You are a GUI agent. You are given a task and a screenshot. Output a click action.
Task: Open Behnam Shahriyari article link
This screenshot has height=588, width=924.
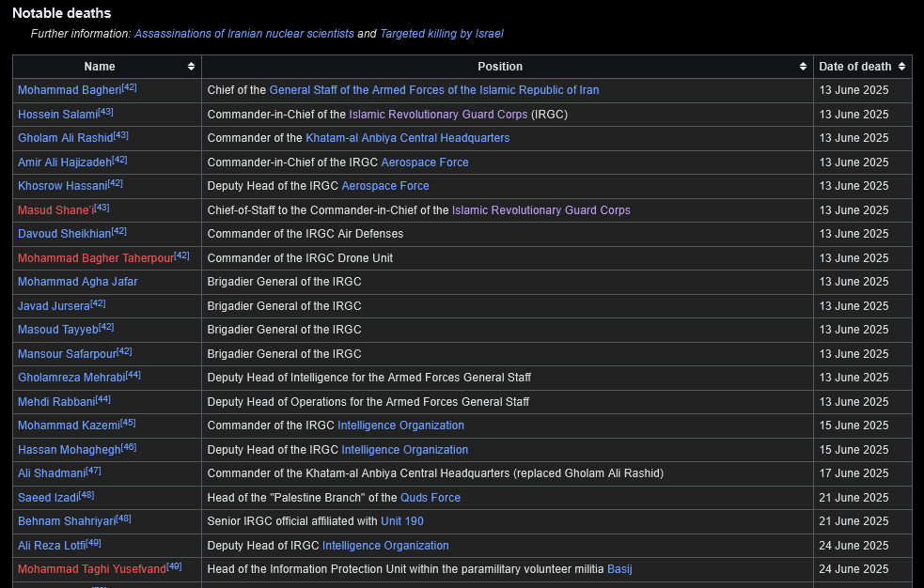67,521
